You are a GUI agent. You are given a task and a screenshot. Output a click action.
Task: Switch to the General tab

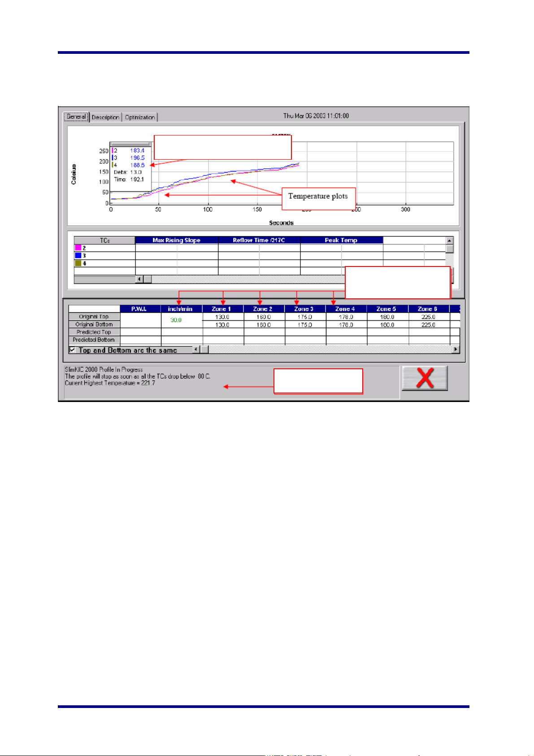(x=76, y=117)
